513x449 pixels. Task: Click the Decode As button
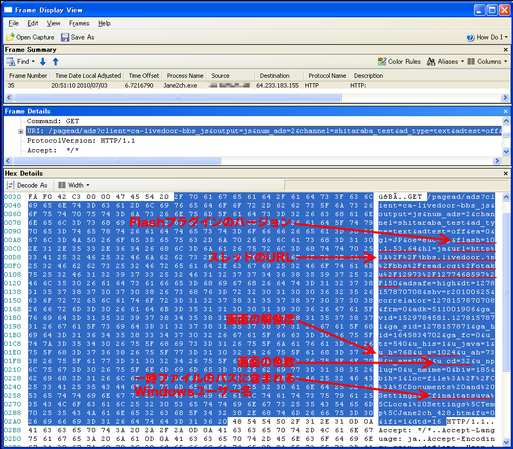tap(27, 185)
